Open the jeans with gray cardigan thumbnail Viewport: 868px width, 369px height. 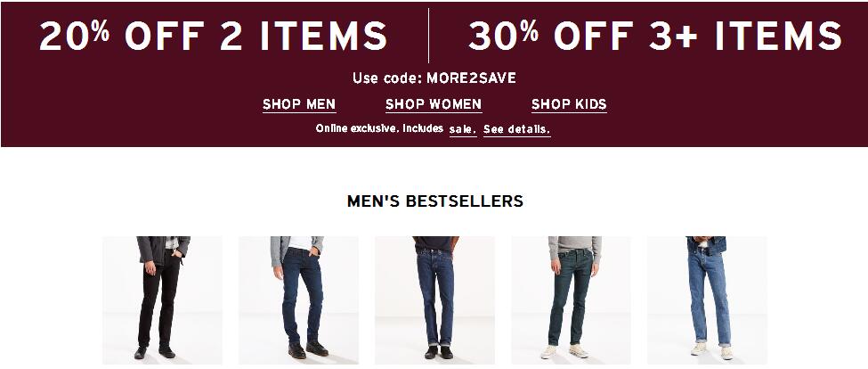(x=298, y=299)
